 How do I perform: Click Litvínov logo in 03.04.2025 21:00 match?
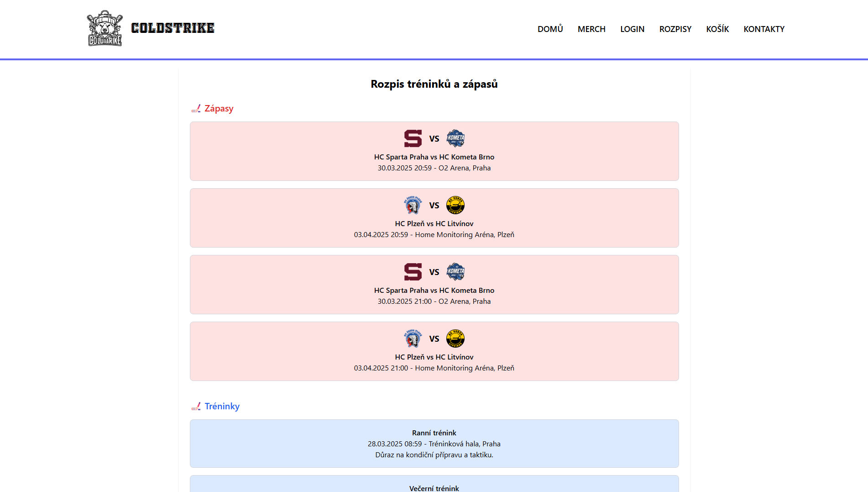(x=455, y=339)
